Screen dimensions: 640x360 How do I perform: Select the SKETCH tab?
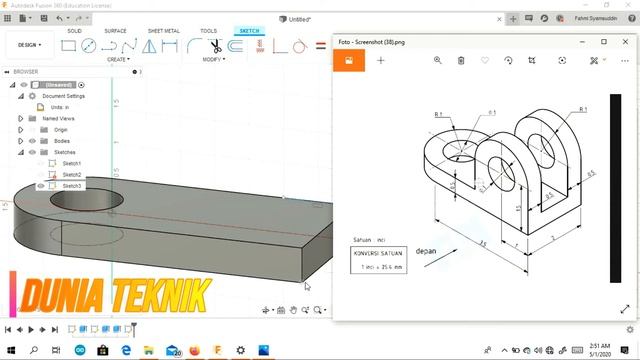(249, 31)
